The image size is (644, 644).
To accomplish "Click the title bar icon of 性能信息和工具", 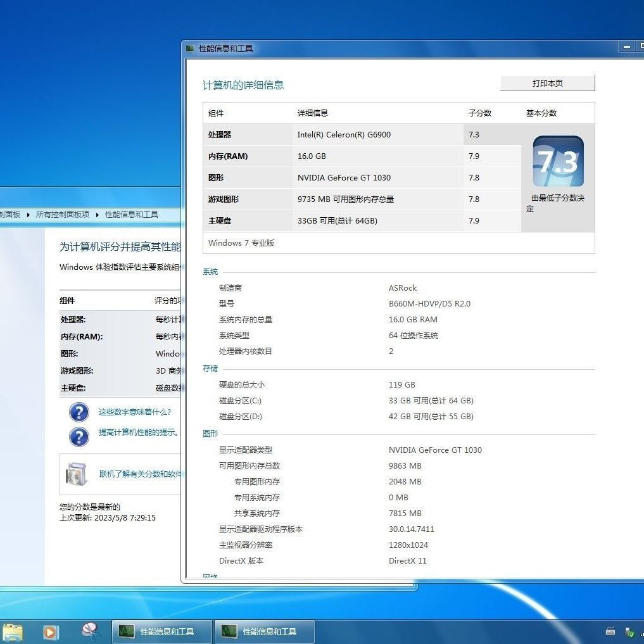I will tap(191, 49).
